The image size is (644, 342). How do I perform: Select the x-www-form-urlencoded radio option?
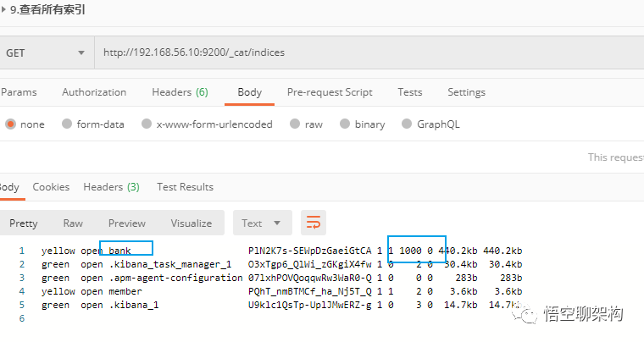147,124
